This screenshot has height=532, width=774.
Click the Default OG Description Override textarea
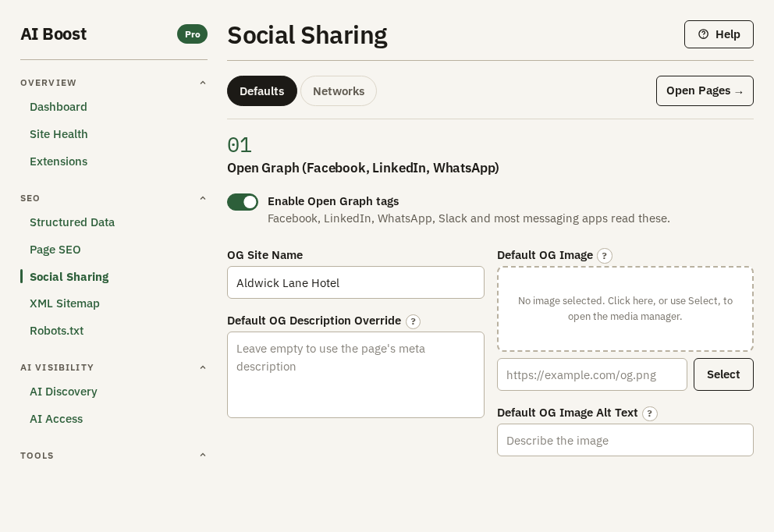[356, 374]
